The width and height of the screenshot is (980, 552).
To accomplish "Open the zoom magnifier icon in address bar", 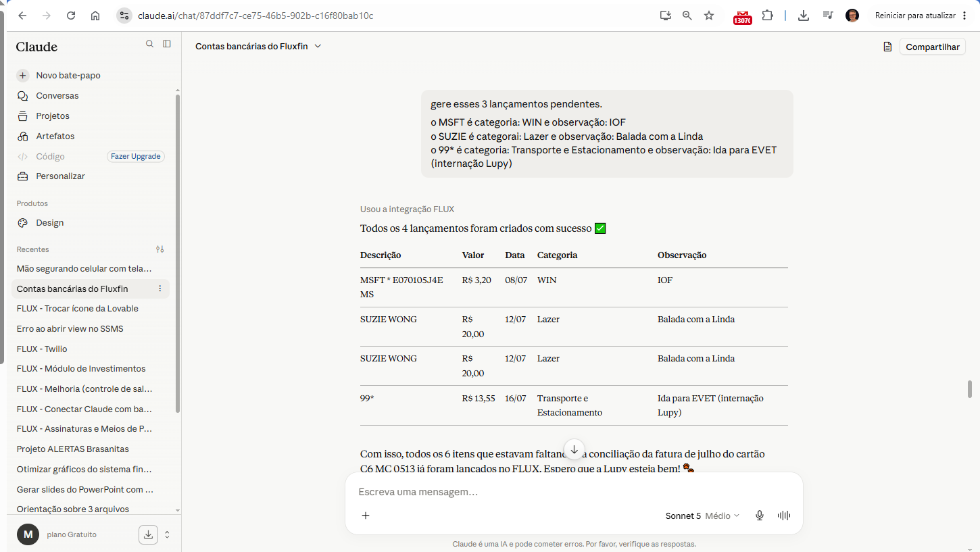I will (687, 16).
